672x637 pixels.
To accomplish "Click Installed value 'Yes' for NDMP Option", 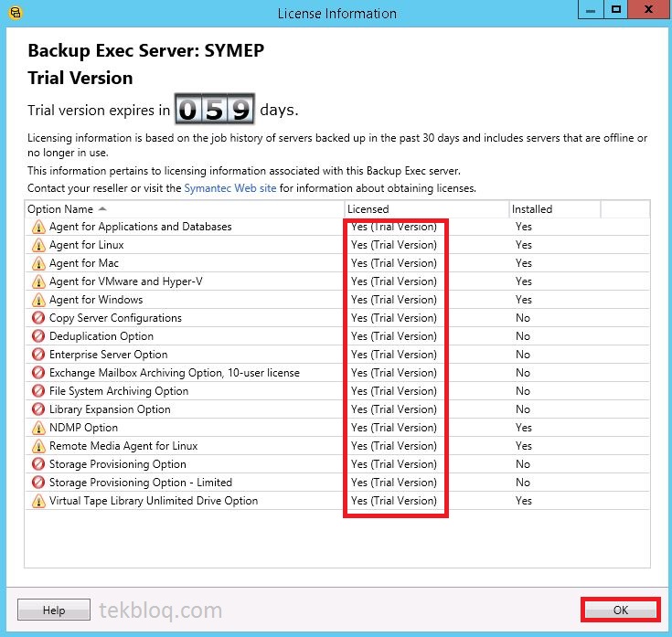I will (524, 428).
